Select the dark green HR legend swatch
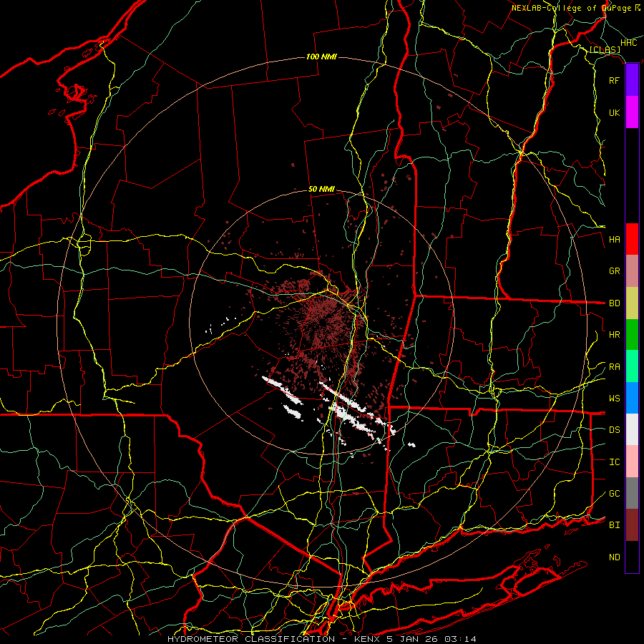The width and height of the screenshot is (644, 644). point(632,335)
